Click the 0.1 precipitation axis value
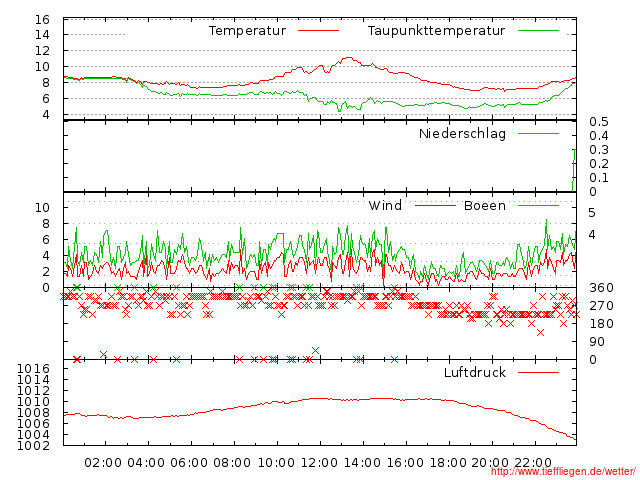 [599, 178]
